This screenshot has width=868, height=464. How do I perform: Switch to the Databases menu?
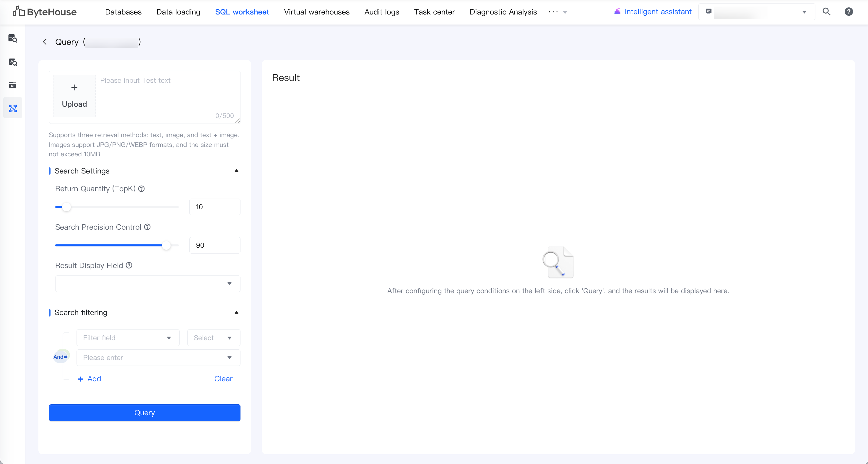(123, 12)
